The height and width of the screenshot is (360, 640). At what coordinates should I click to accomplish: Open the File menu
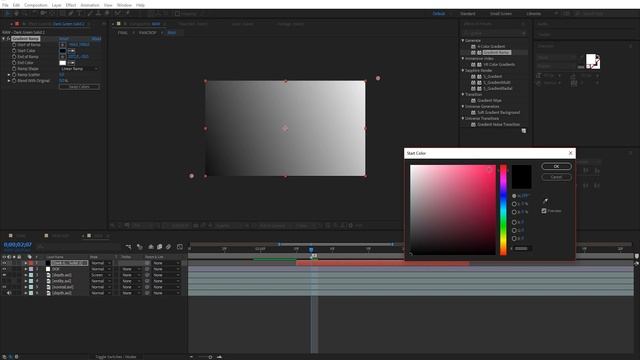(5, 5)
